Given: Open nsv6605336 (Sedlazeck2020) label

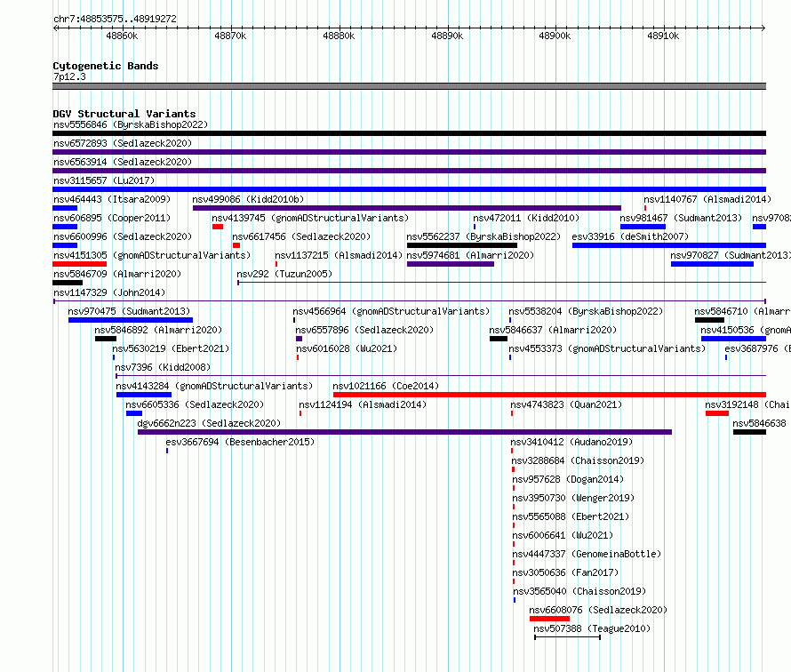Looking at the screenshot, I should click(x=195, y=404).
